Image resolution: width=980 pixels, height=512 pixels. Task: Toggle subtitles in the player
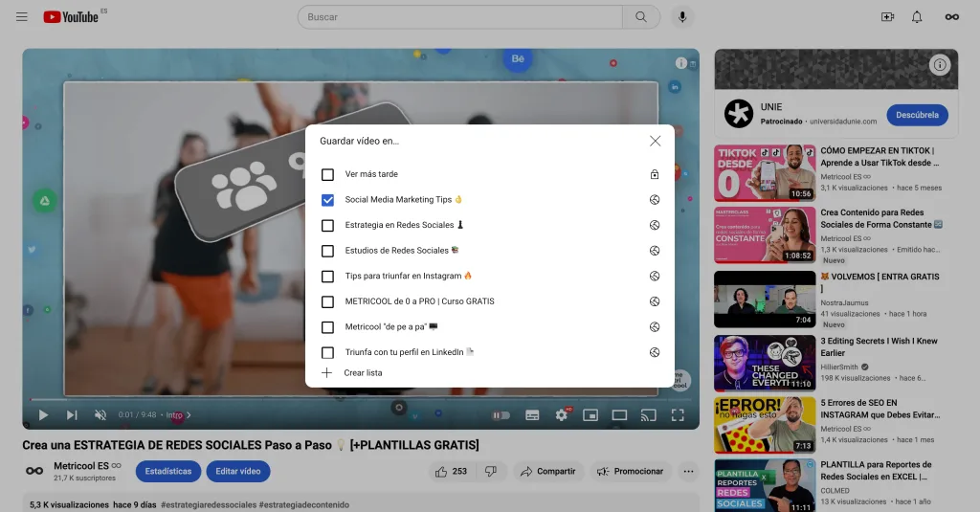(532, 415)
